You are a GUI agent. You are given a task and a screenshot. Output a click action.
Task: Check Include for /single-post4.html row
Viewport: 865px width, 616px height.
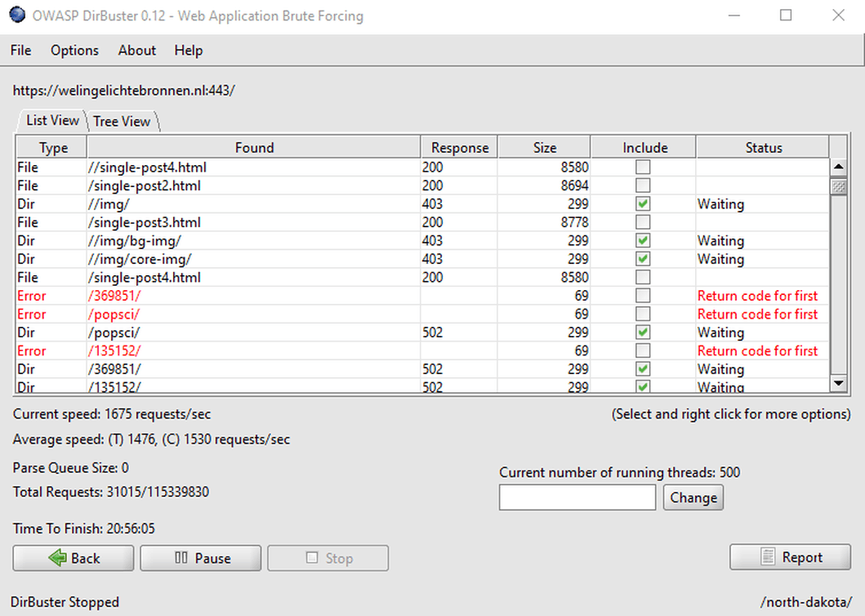tap(643, 277)
